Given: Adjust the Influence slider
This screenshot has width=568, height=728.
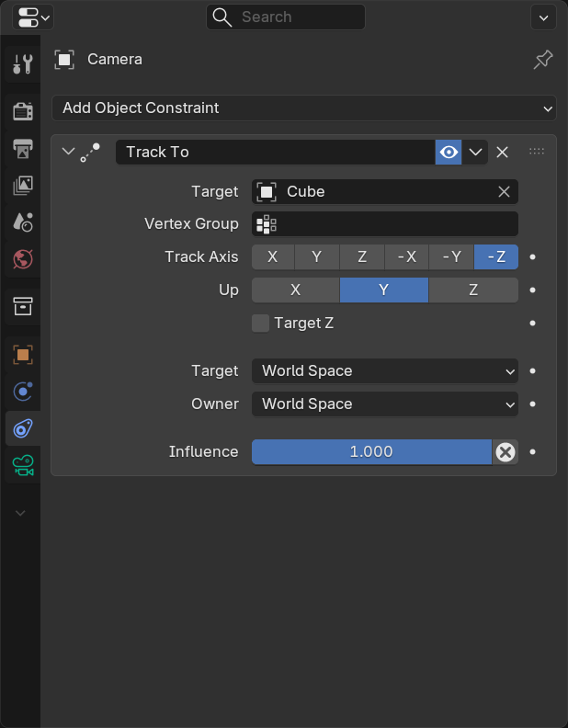Looking at the screenshot, I should pos(371,451).
